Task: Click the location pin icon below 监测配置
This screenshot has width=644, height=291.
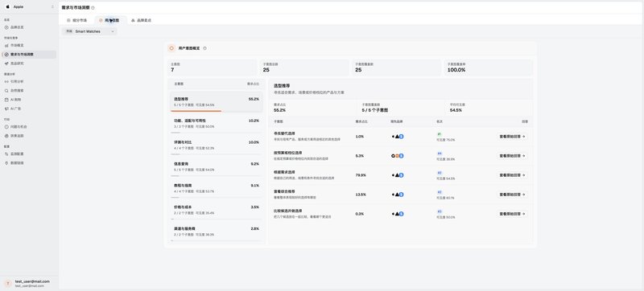Action: pyautogui.click(x=6, y=162)
